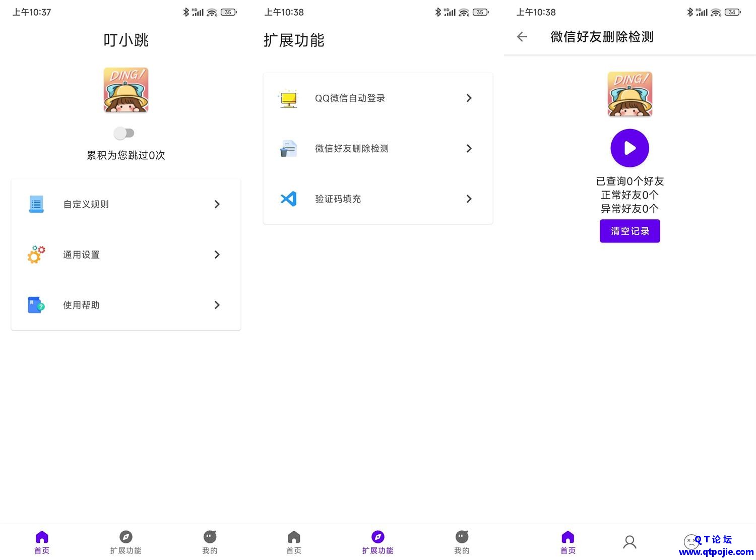Tap battery indicator in third screen
This screenshot has height=560, width=756.
tap(732, 12)
